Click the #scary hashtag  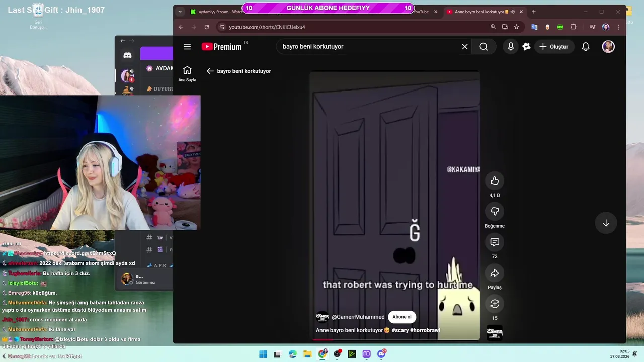(400, 330)
